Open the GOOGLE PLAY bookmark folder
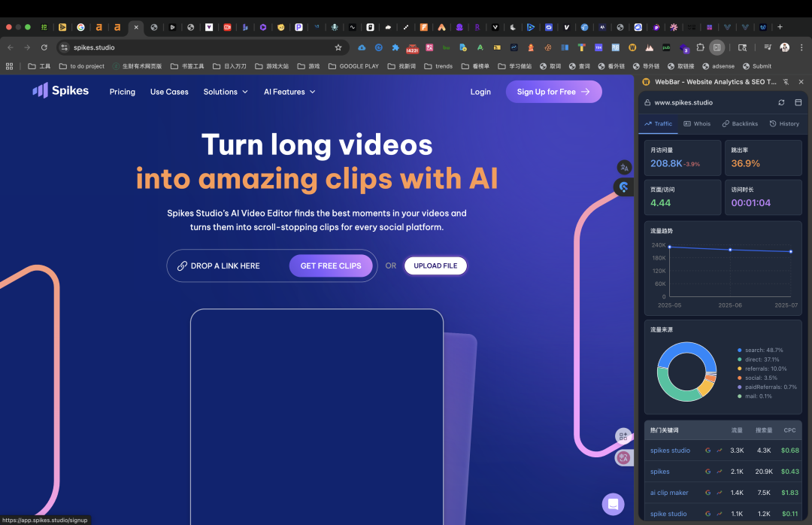 click(353, 66)
